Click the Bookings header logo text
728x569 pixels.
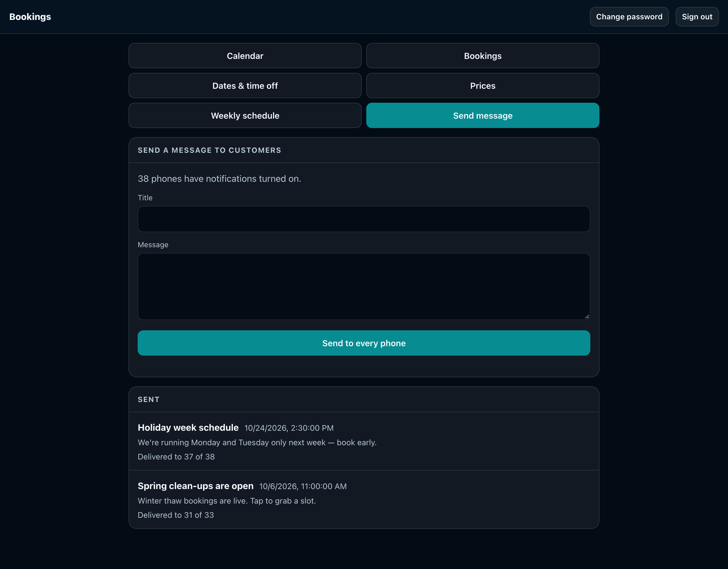tap(30, 17)
